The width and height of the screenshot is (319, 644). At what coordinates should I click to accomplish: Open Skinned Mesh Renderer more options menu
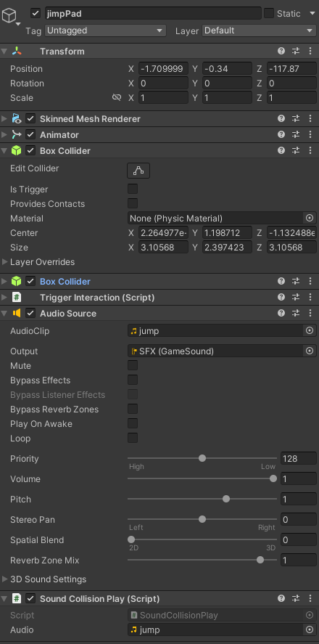click(x=310, y=118)
